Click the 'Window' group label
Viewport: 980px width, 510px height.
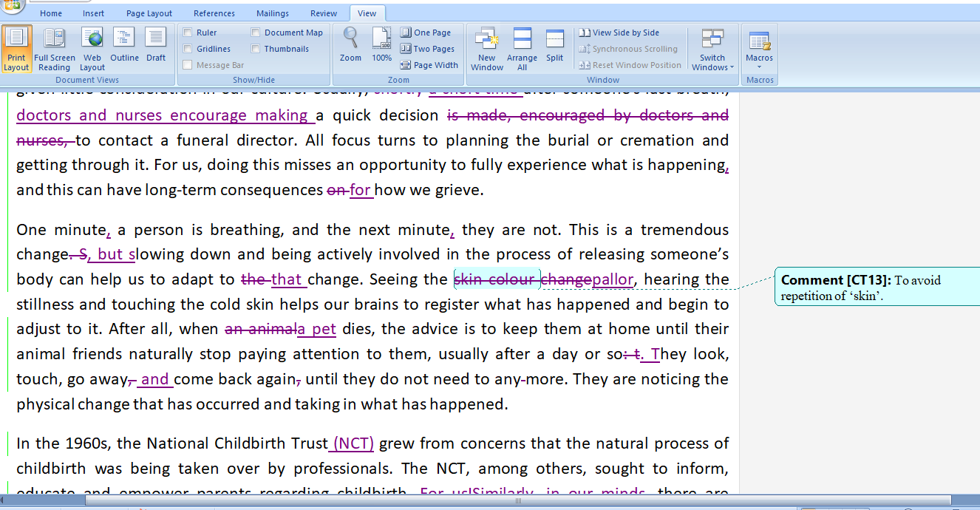coord(603,80)
